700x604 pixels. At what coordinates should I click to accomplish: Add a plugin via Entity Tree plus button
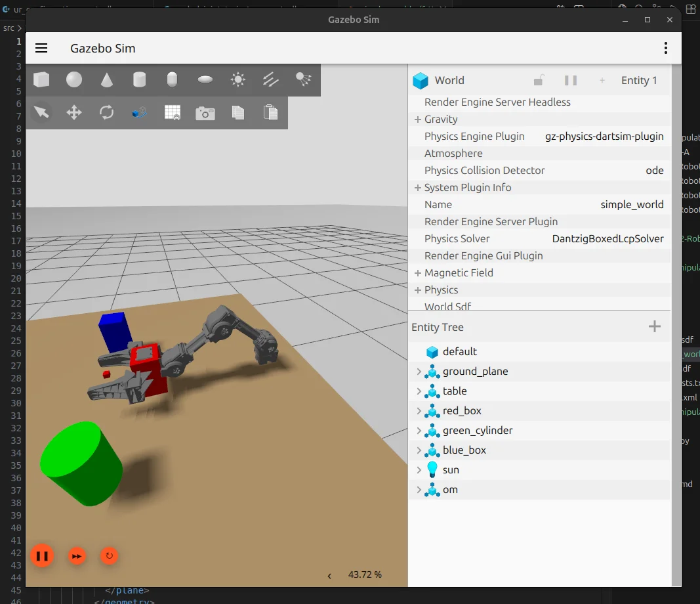click(654, 326)
